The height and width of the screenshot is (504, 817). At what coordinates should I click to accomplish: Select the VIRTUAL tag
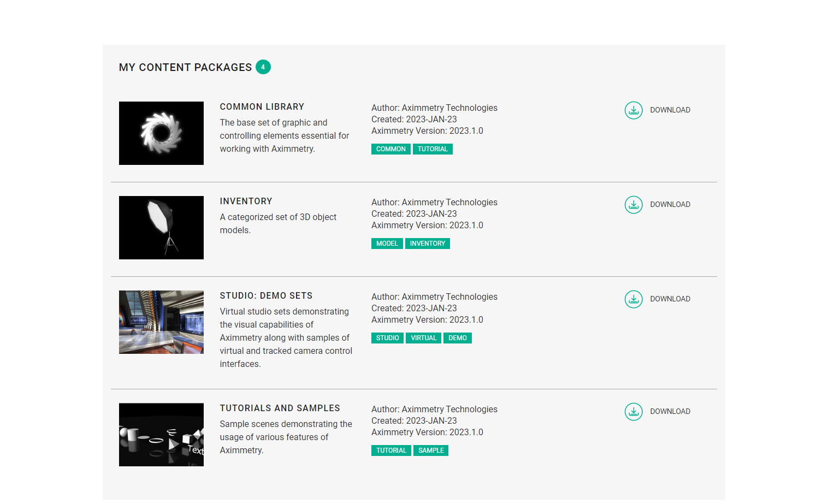424,338
